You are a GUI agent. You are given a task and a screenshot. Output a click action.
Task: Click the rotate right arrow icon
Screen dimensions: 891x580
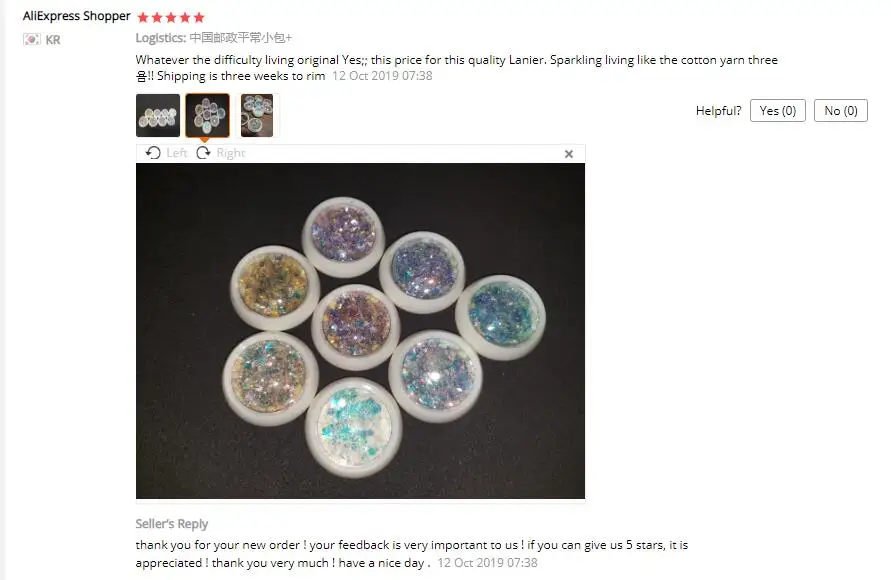tap(203, 153)
